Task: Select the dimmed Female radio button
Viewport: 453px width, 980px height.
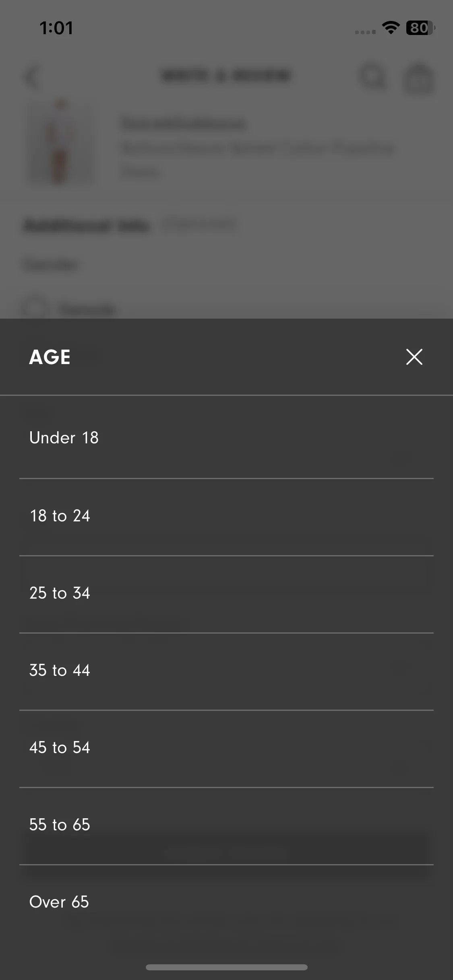Action: click(x=35, y=309)
